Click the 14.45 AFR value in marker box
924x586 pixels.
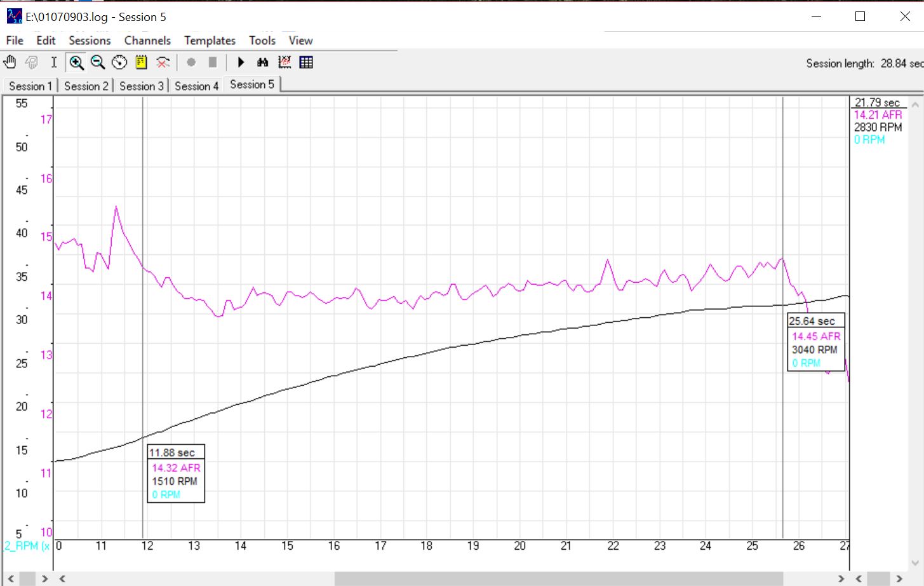[x=816, y=336]
